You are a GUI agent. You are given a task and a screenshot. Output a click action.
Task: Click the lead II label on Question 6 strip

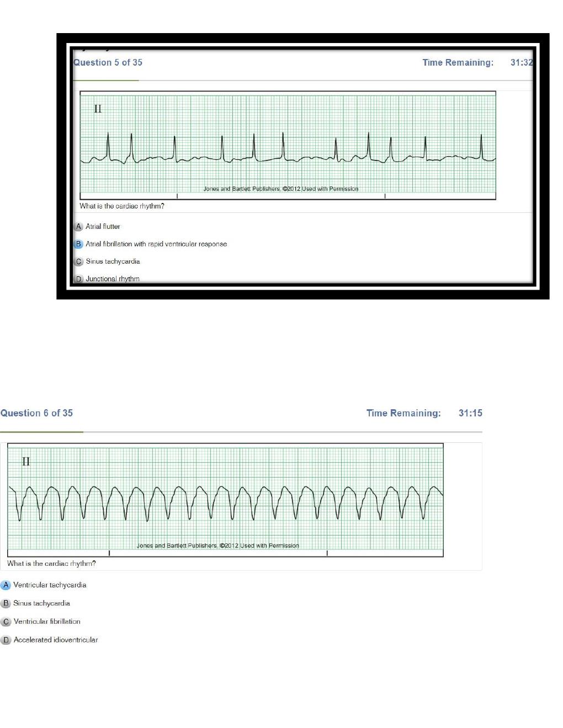click(26, 462)
